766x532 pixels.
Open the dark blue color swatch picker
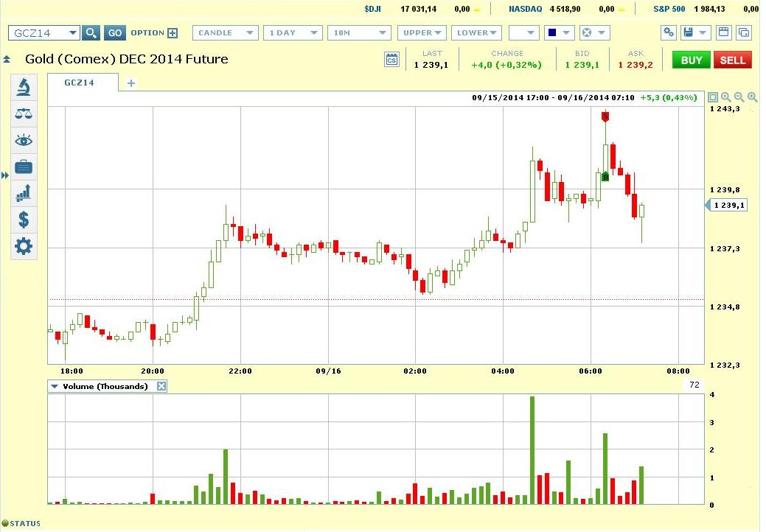(559, 33)
